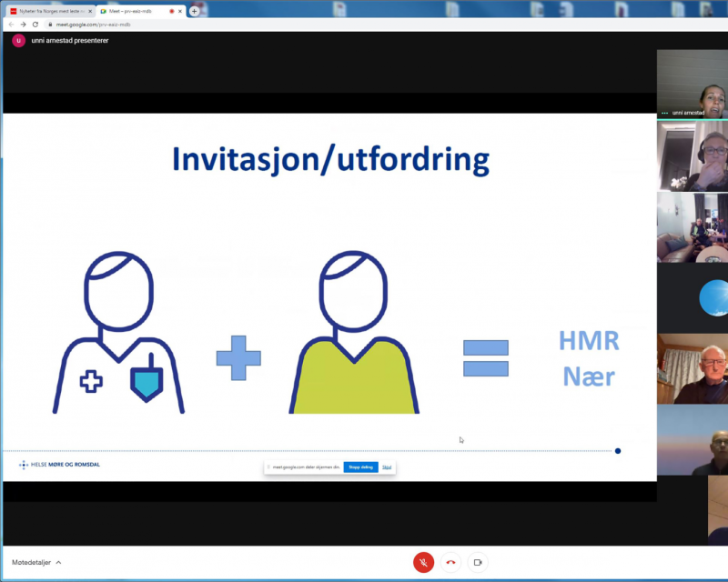The image size is (728, 582).
Task: Click unni arnestad's presenter avatar
Action: (x=17, y=40)
